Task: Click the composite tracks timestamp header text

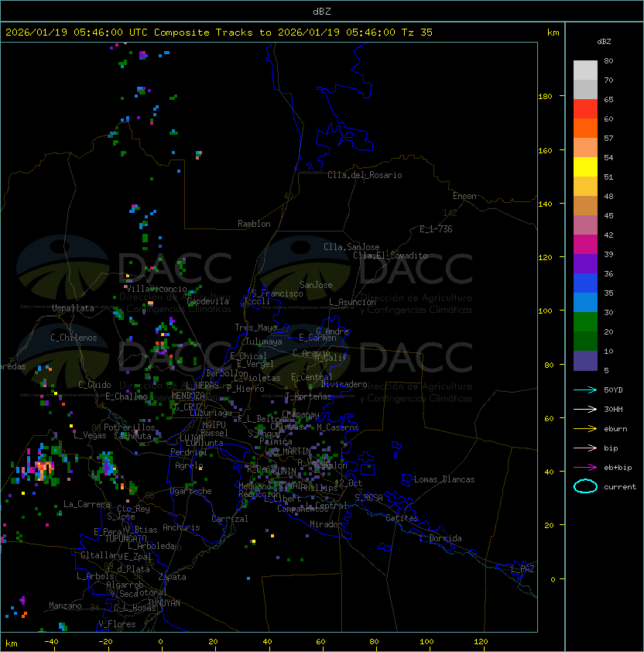Action: click(219, 33)
